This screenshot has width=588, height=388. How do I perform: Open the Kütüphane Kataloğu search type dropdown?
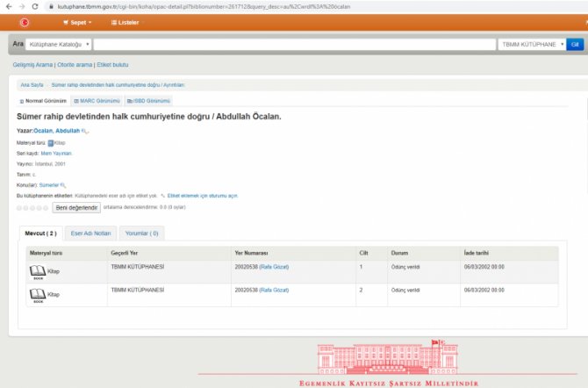(x=58, y=44)
